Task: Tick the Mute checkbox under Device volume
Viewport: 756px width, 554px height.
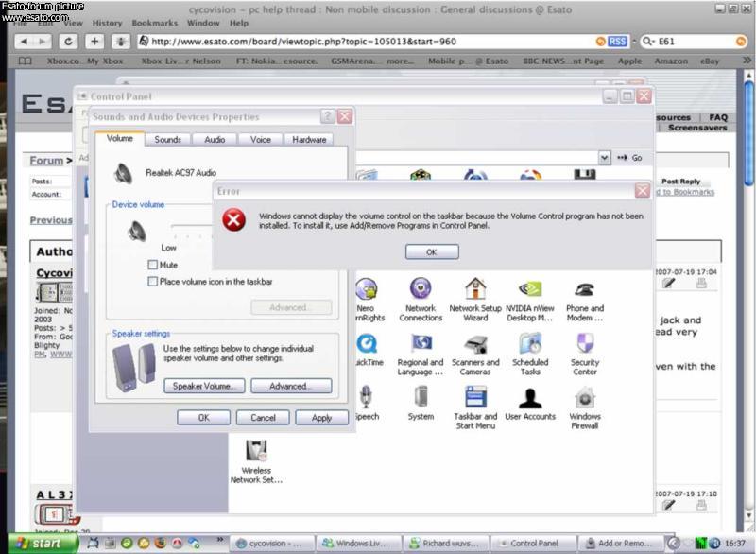Action: (x=153, y=265)
